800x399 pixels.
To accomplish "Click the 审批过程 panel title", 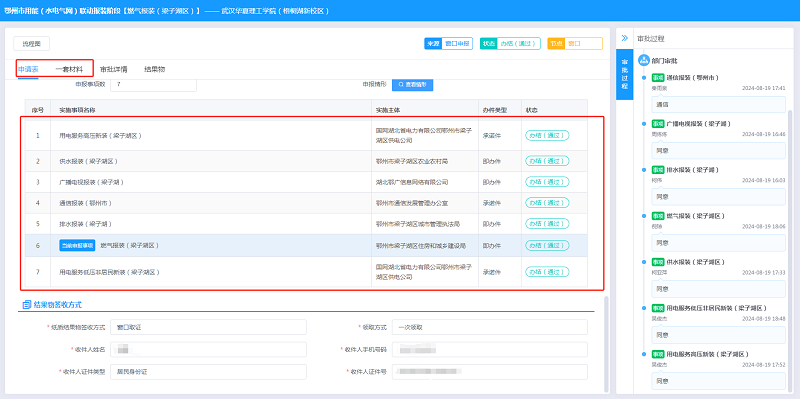I will click(651, 39).
